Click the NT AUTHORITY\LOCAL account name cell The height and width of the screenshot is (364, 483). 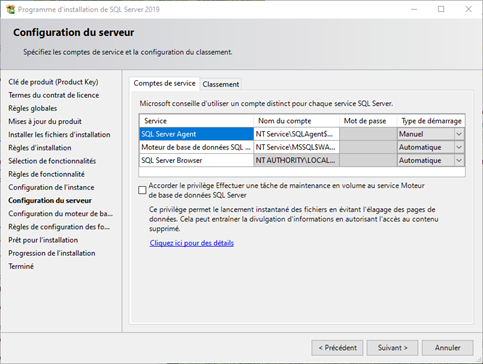(296, 160)
